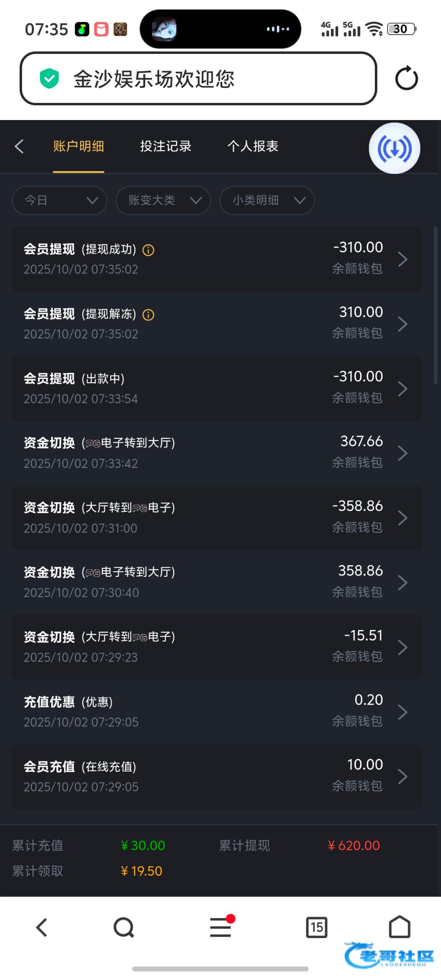This screenshot has width=441, height=980.
Task: Open the 今日 date filter dropdown
Action: 60,200
